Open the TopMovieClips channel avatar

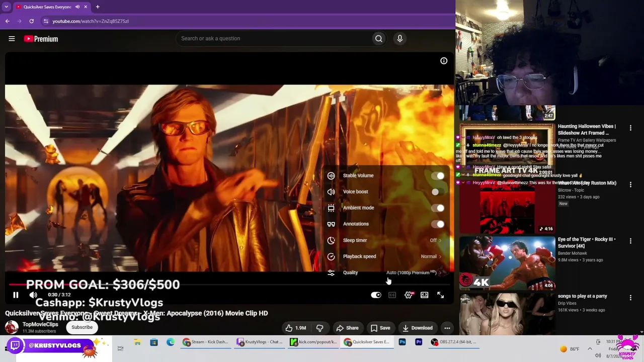click(12, 327)
